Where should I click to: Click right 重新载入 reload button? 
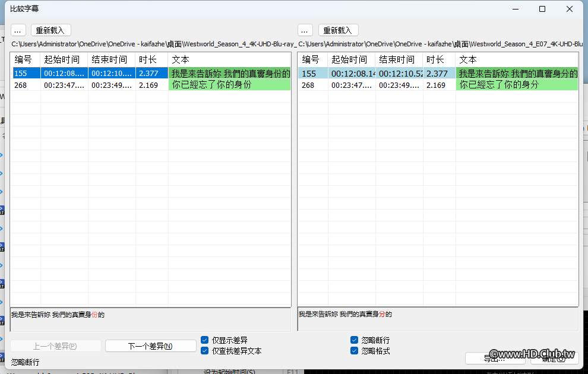pyautogui.click(x=338, y=30)
